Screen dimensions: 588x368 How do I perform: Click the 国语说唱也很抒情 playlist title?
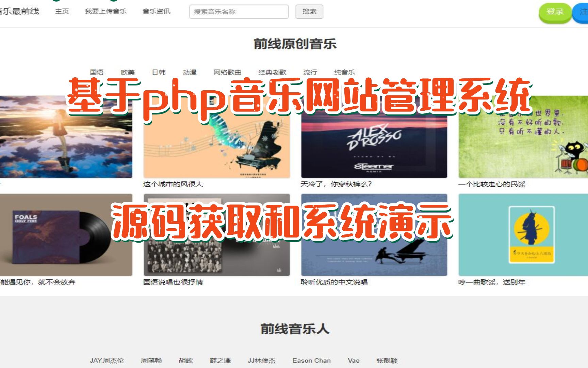173,282
